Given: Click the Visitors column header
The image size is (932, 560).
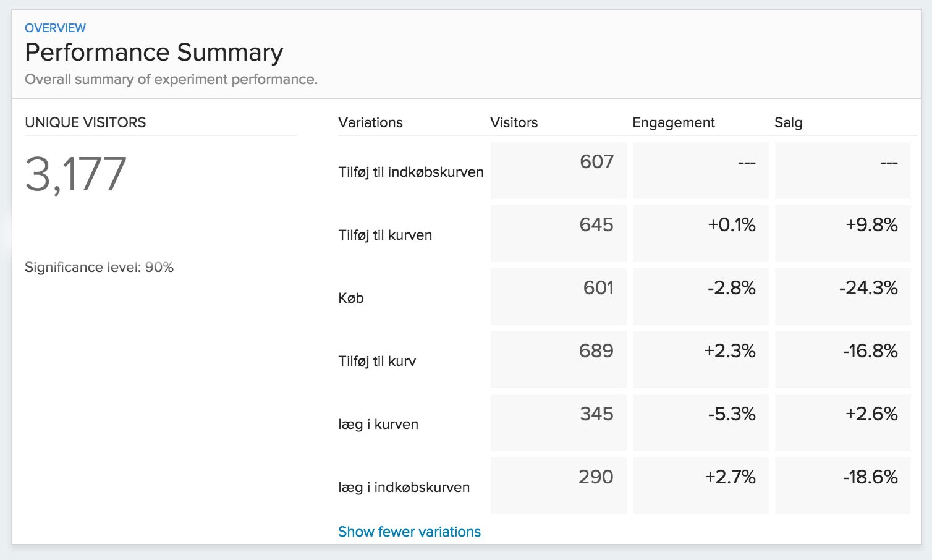Looking at the screenshot, I should (514, 122).
